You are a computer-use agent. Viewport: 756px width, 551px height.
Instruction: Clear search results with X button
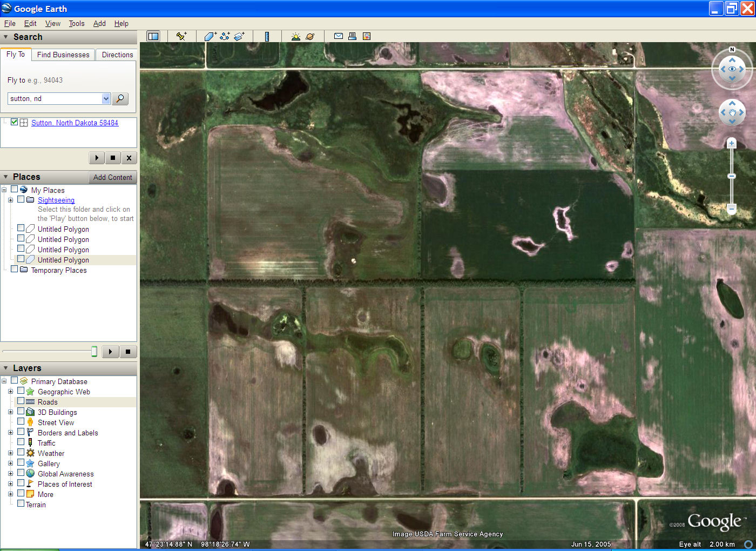tap(129, 158)
